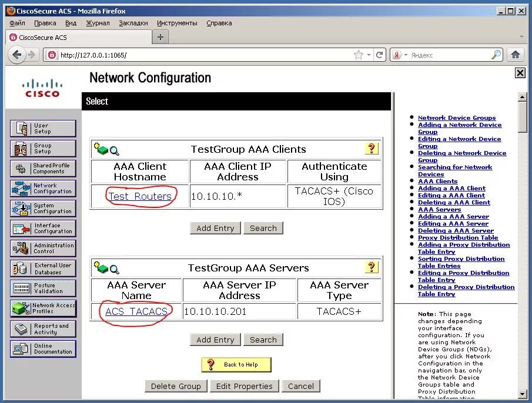Click the Cisco logo

pyautogui.click(x=42, y=88)
